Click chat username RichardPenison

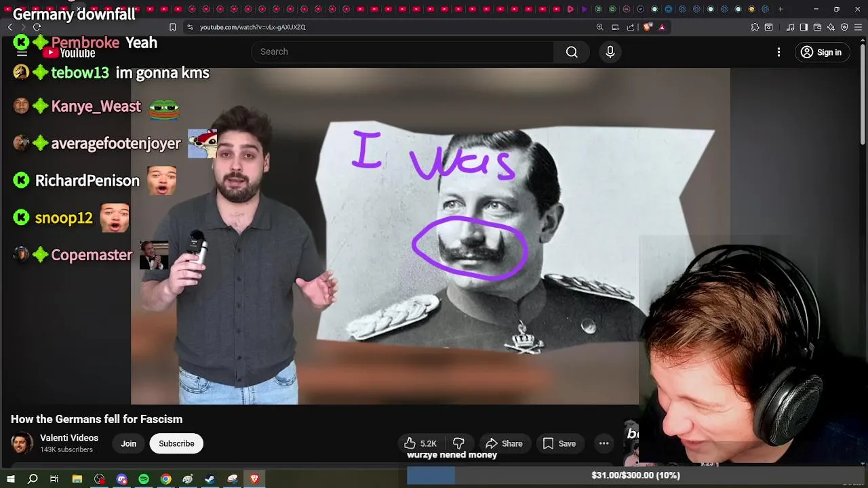click(87, 181)
